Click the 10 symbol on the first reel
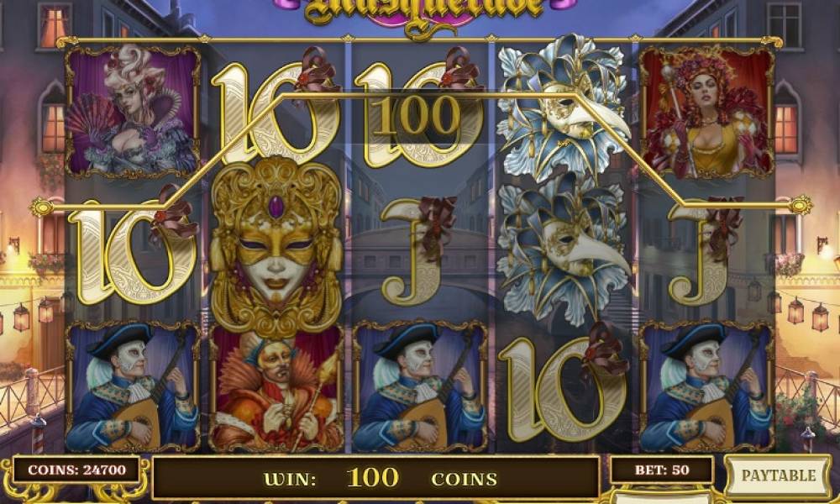 [134, 249]
